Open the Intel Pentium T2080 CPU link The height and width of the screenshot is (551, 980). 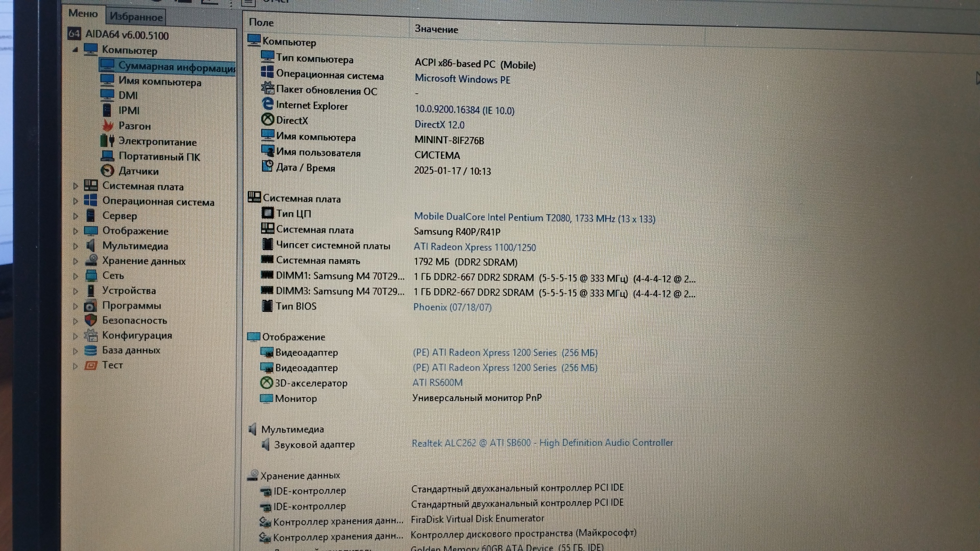point(534,218)
